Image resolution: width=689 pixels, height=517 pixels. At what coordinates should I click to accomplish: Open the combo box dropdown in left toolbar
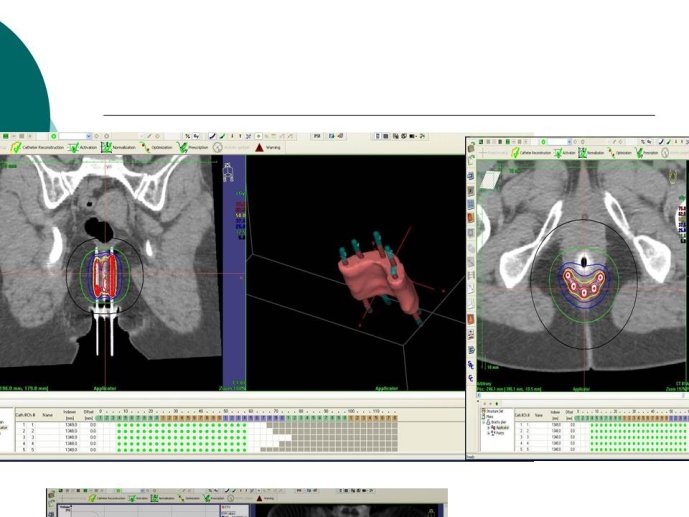click(88, 137)
